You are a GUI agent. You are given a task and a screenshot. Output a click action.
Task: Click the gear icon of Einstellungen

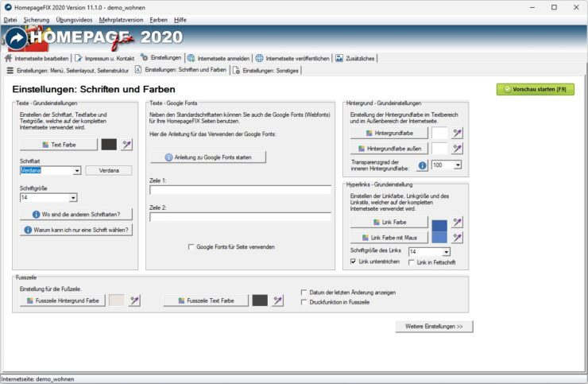pyautogui.click(x=145, y=57)
